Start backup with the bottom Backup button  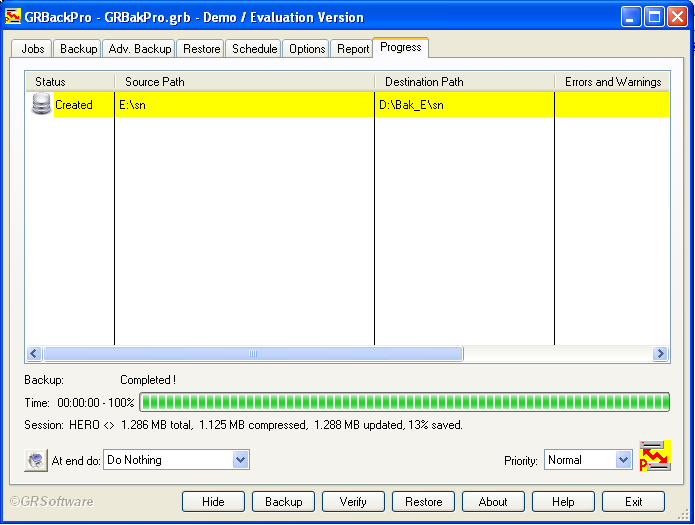click(284, 501)
